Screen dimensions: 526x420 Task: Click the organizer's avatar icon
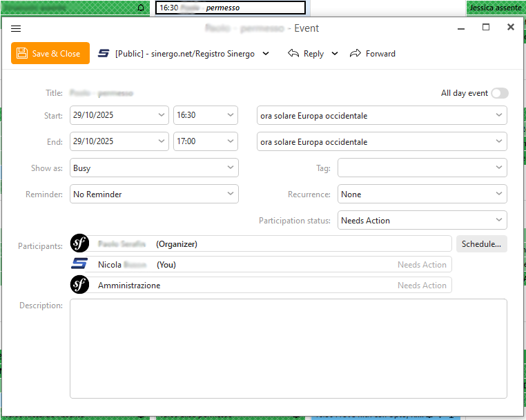tap(80, 243)
